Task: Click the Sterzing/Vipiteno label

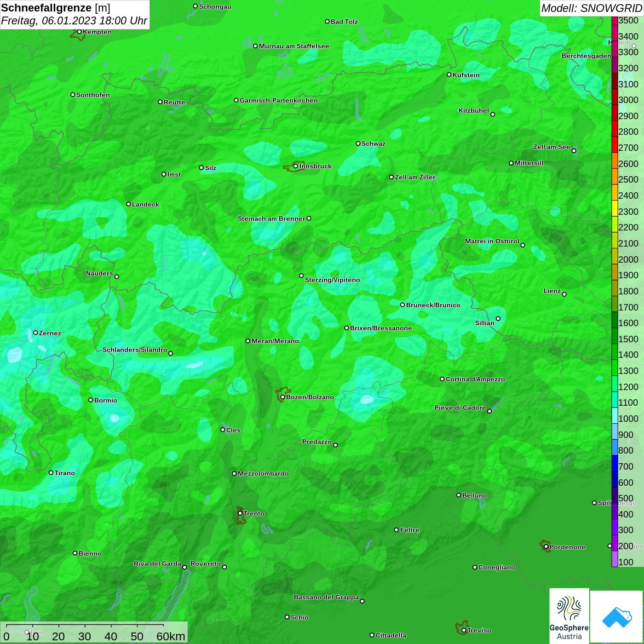Action: pyautogui.click(x=333, y=280)
